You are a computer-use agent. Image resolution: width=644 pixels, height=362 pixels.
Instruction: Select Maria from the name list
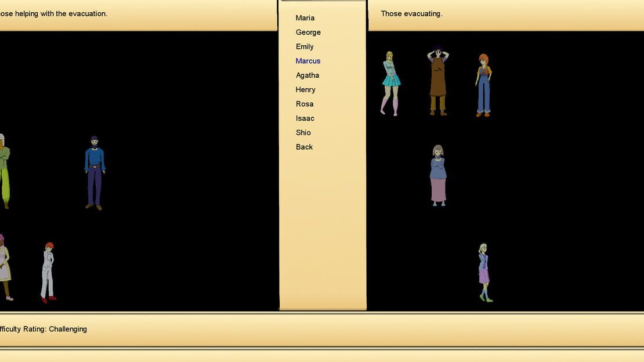tap(305, 18)
